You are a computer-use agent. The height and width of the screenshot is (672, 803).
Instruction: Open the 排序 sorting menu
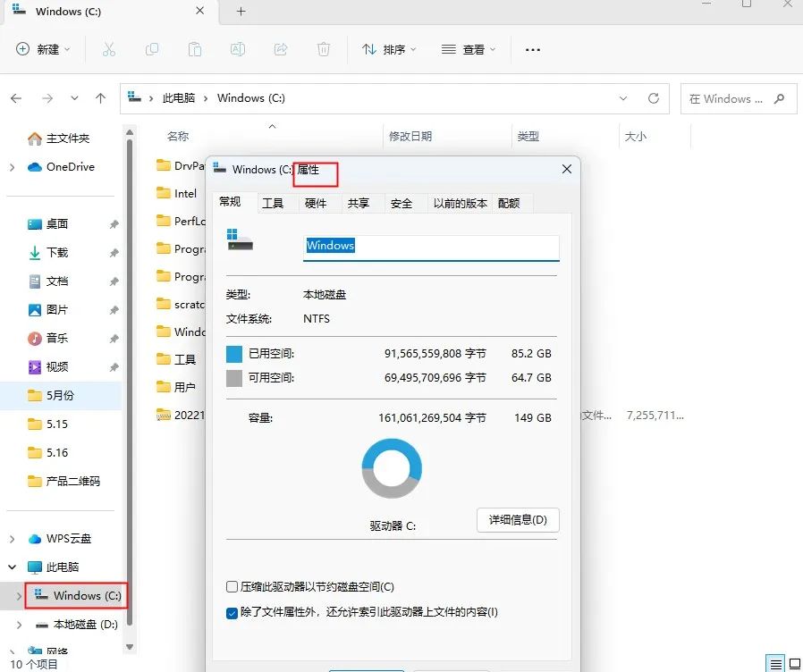tap(388, 49)
